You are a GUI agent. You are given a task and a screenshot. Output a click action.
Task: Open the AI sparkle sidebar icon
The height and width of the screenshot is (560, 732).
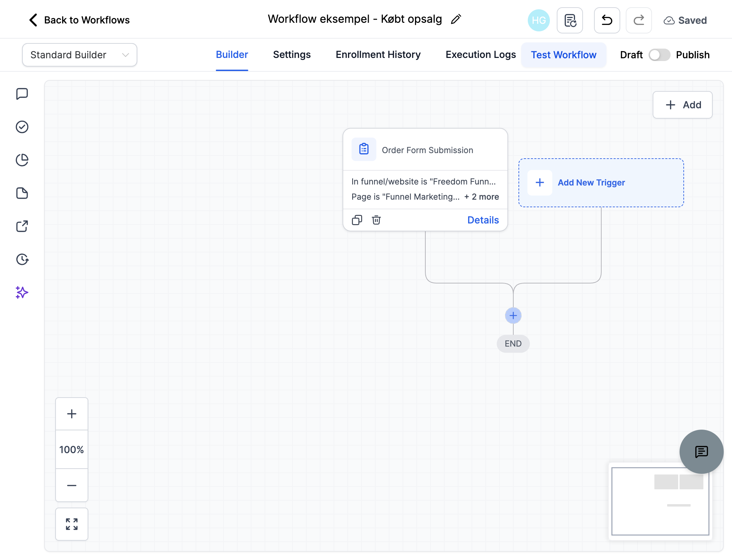point(22,292)
